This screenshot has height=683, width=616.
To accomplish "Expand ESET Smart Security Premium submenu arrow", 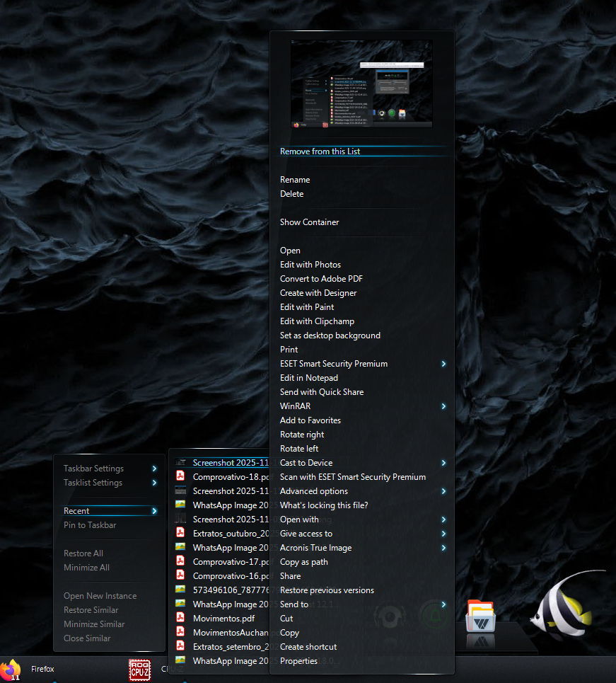I will tap(443, 364).
